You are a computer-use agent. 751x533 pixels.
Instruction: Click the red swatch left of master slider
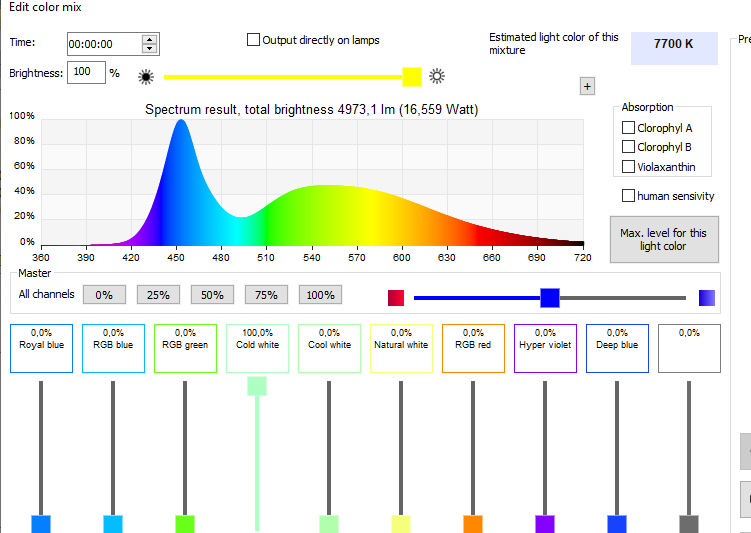pos(396,298)
